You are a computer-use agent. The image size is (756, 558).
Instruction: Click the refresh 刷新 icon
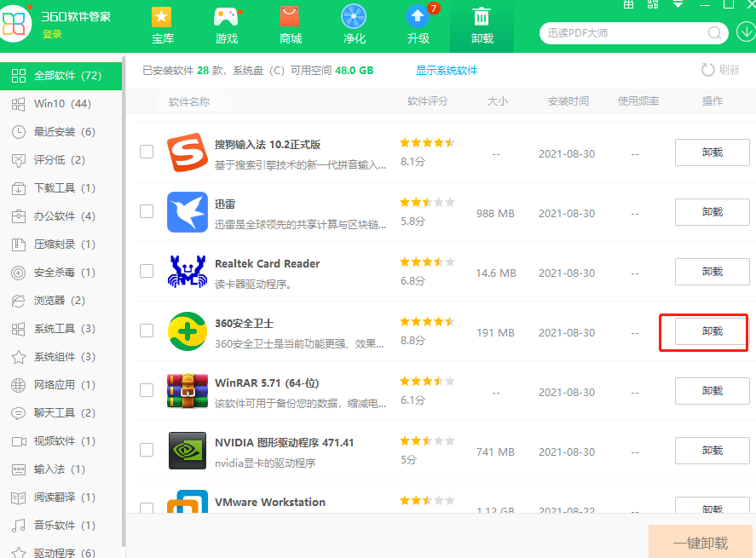click(707, 71)
